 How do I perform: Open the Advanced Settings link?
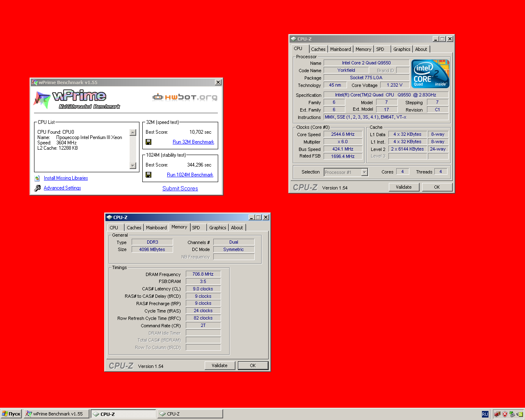[62, 188]
